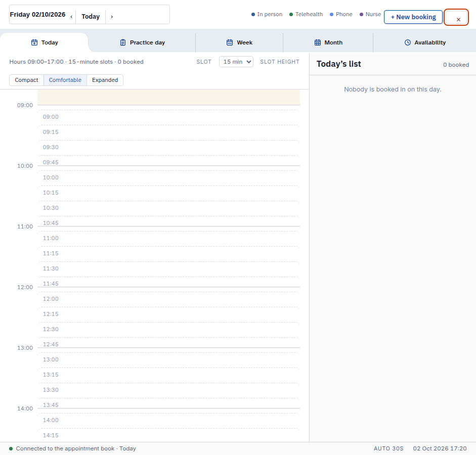The height and width of the screenshot is (455, 476).
Task: Select the 10:30 appointment slot
Action: tap(169, 209)
